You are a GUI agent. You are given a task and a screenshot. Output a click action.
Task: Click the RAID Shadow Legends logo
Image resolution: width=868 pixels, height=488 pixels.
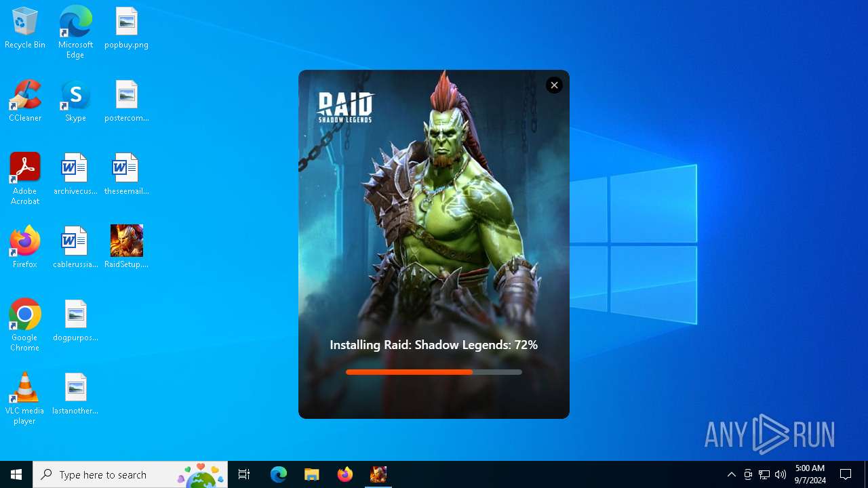[345, 107]
